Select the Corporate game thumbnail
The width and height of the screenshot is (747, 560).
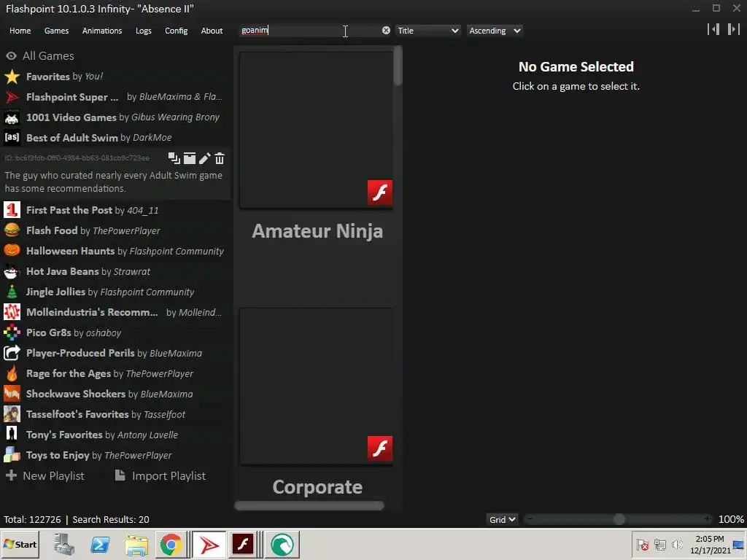tap(317, 386)
